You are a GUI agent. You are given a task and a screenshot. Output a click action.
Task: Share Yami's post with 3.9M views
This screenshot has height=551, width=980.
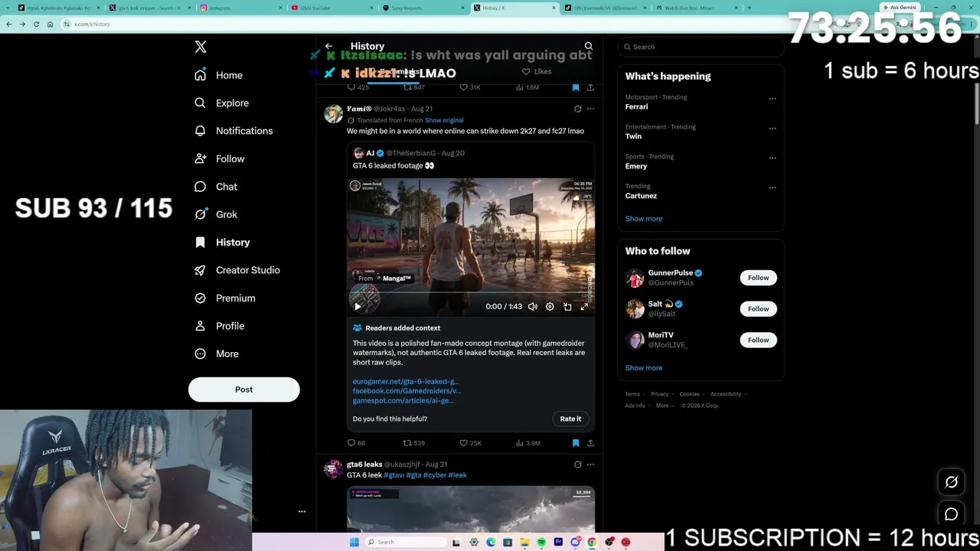click(590, 443)
